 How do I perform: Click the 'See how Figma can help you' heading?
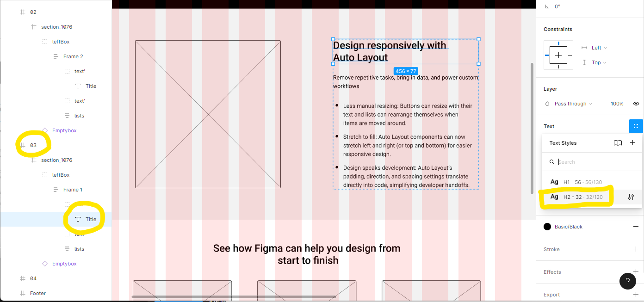tap(307, 254)
